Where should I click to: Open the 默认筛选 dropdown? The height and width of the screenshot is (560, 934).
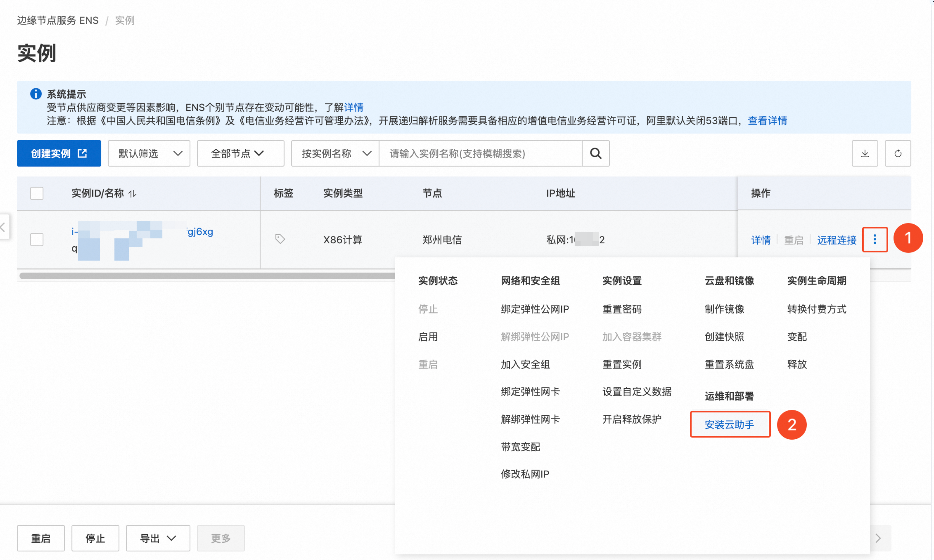(x=149, y=153)
